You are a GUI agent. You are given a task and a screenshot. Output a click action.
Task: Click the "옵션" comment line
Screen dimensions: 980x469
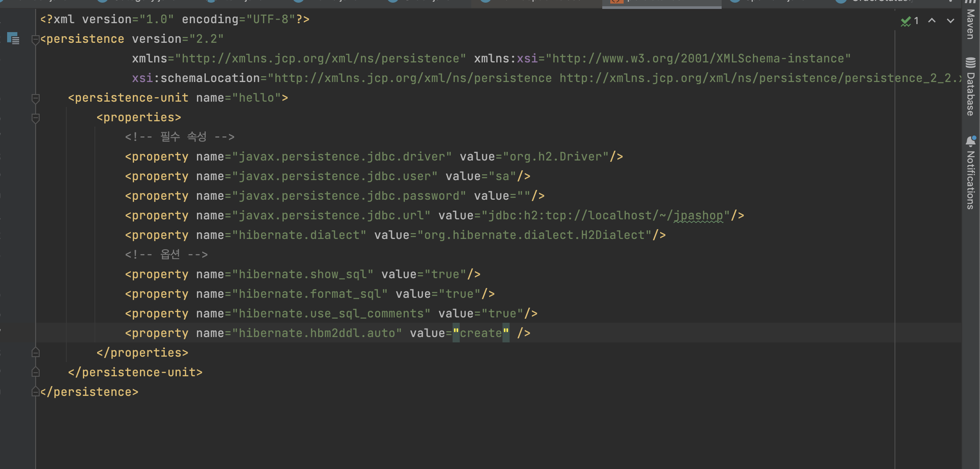(x=167, y=255)
